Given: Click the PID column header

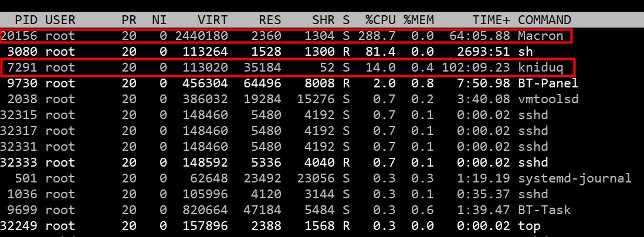Looking at the screenshot, I should click(x=28, y=20).
